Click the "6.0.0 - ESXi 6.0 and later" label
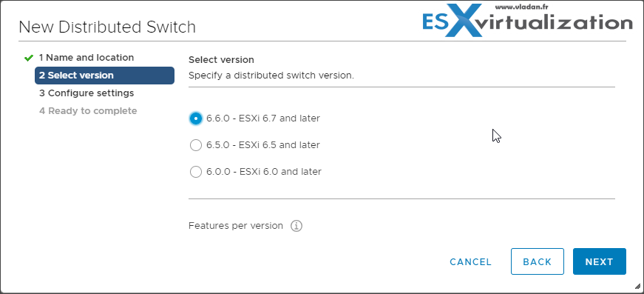The width and height of the screenshot is (644, 294). pos(264,172)
